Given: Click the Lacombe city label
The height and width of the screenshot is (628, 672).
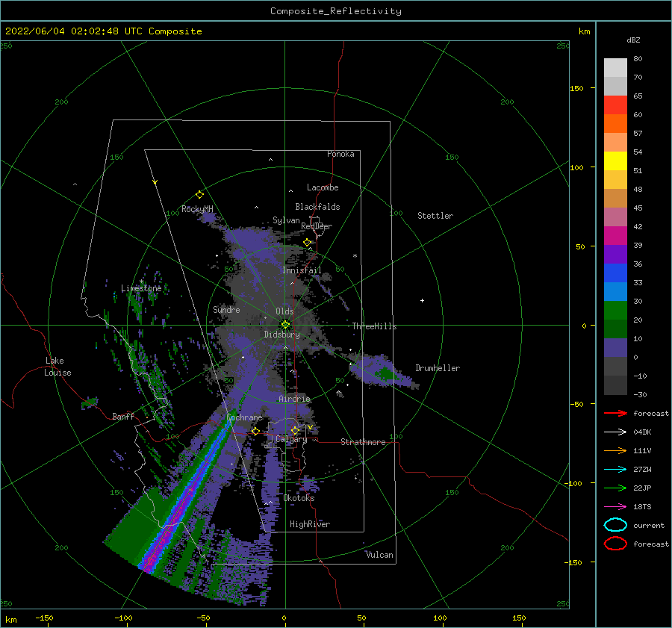Looking at the screenshot, I should (x=323, y=187).
